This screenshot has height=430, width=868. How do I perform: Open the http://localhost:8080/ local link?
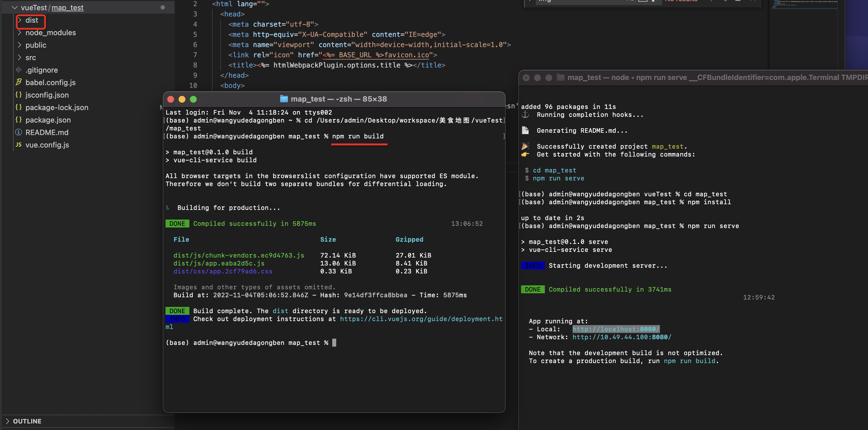pyautogui.click(x=616, y=329)
